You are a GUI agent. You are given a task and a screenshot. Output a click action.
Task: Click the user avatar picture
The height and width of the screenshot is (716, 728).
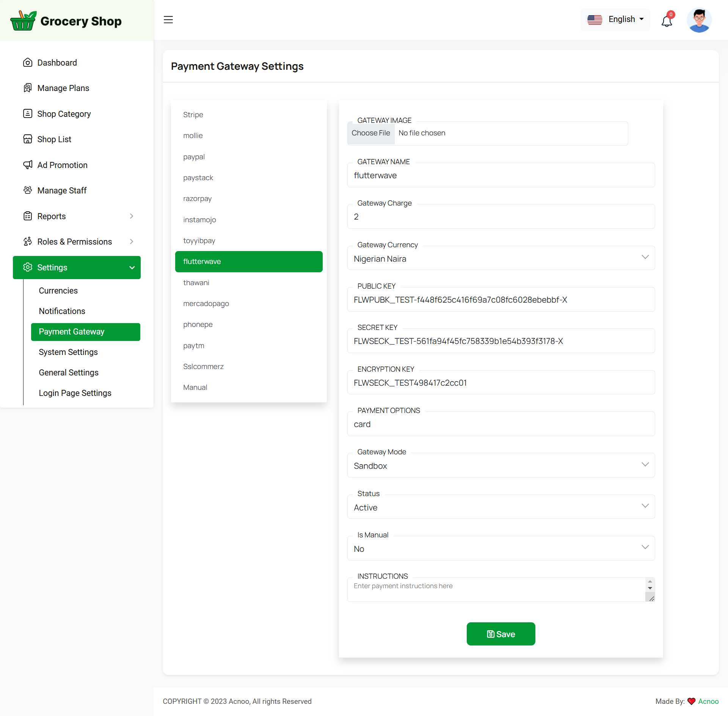coord(699,20)
